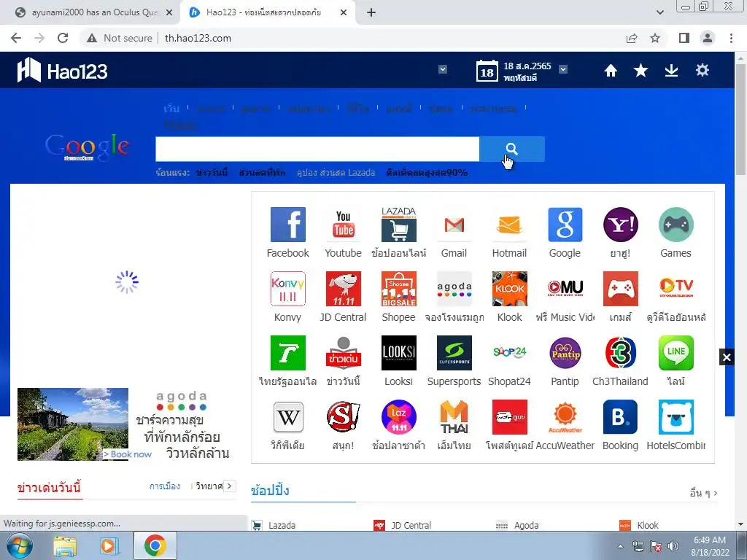
Task: Open the agoda hotel booking icon
Action: point(454,289)
